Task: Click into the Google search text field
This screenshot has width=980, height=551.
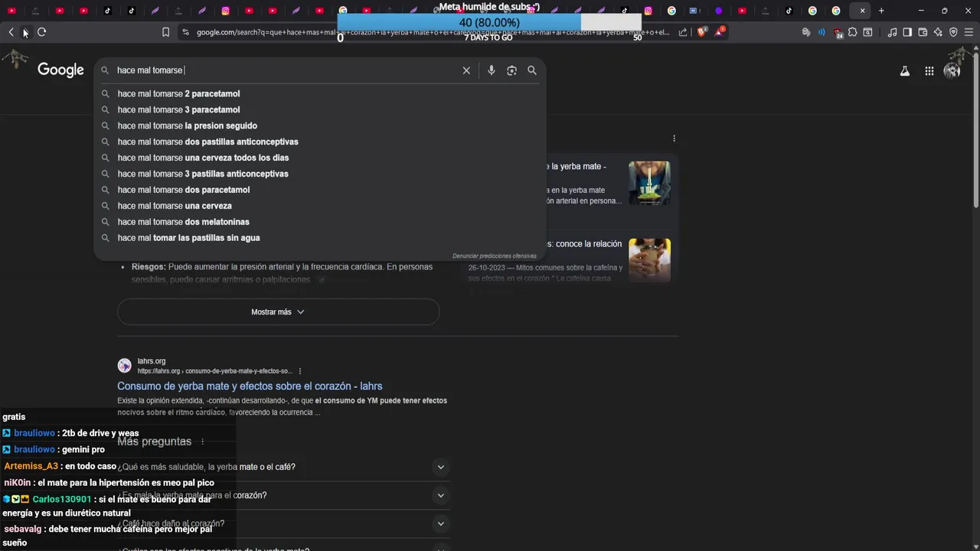Action: 286,70
